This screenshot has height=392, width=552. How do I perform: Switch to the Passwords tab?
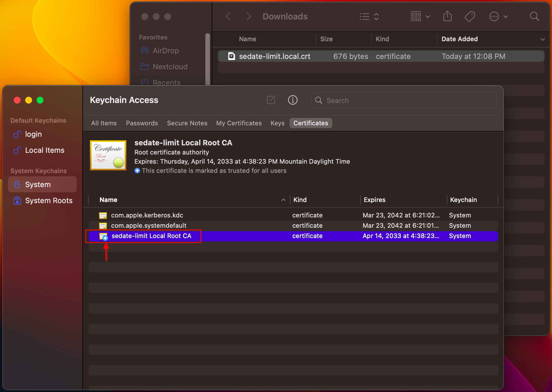coord(142,123)
